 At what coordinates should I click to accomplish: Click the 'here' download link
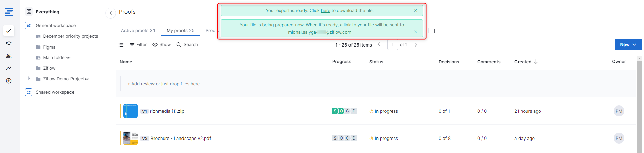(x=325, y=11)
